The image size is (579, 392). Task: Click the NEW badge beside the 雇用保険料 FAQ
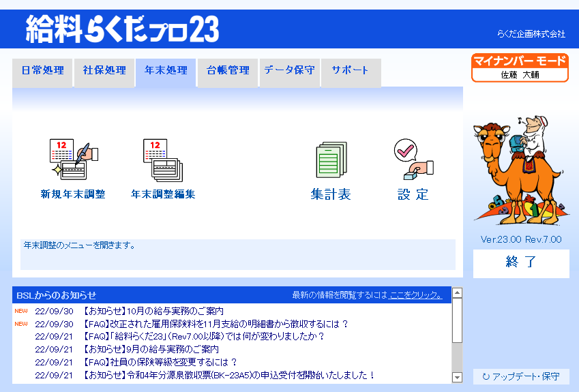[x=21, y=324]
